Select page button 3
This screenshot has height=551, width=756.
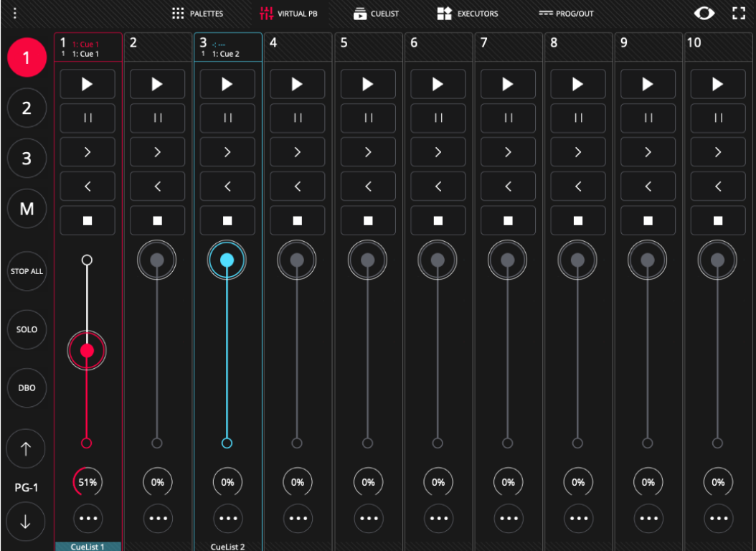[x=27, y=158]
